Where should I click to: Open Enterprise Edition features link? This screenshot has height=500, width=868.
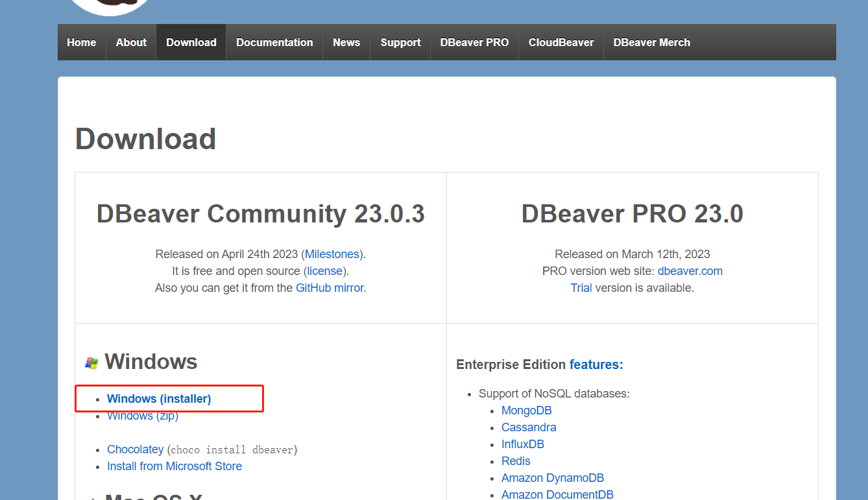pos(596,364)
